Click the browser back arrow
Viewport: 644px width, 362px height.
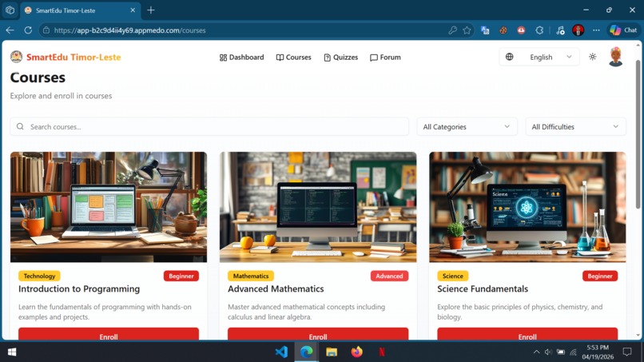click(10, 30)
